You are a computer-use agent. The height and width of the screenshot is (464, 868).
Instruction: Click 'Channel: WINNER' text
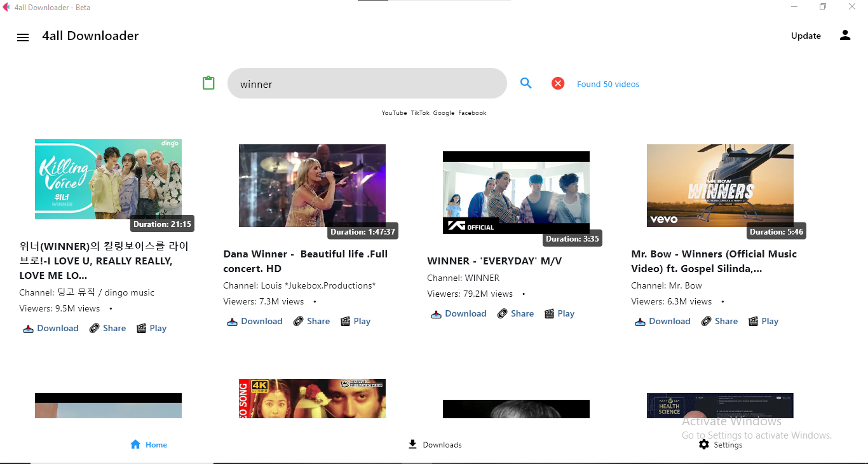tap(463, 278)
